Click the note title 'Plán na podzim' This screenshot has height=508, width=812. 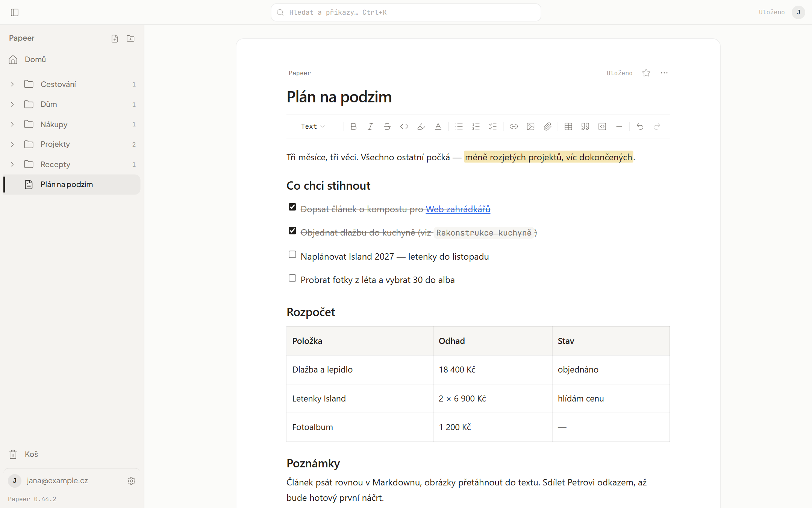[339, 97]
